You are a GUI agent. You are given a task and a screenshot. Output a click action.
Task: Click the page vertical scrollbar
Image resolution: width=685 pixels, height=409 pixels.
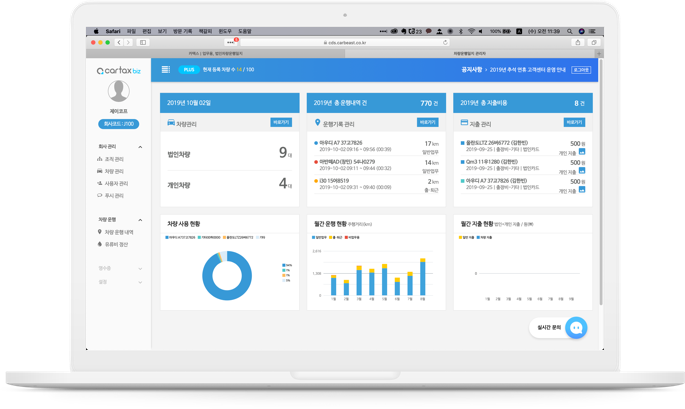pyautogui.click(x=601, y=183)
